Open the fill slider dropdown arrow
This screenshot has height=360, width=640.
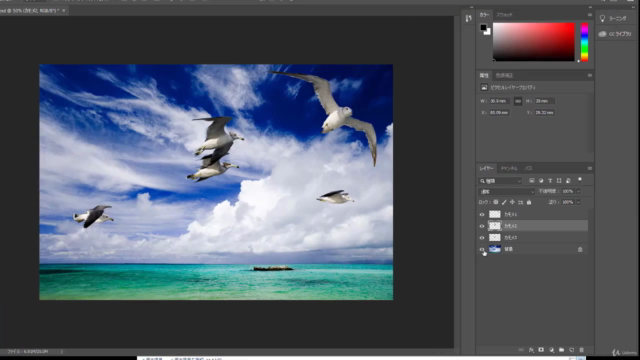(578, 202)
